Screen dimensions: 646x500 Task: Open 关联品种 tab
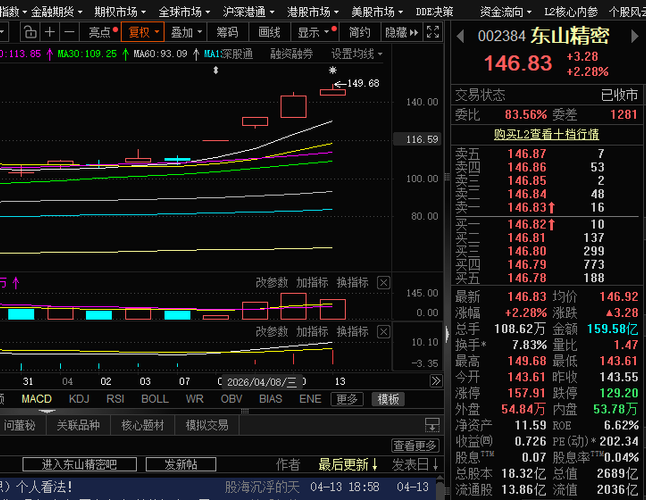[x=78, y=425]
